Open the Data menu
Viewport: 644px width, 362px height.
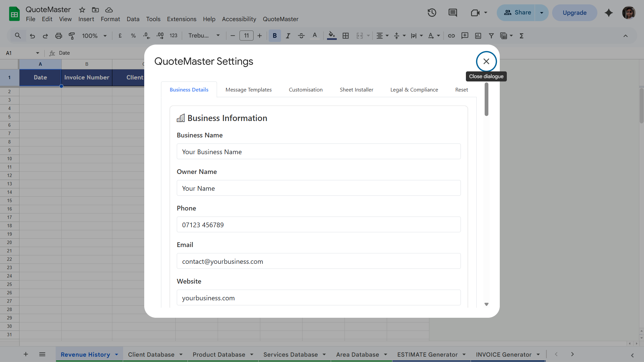133,19
